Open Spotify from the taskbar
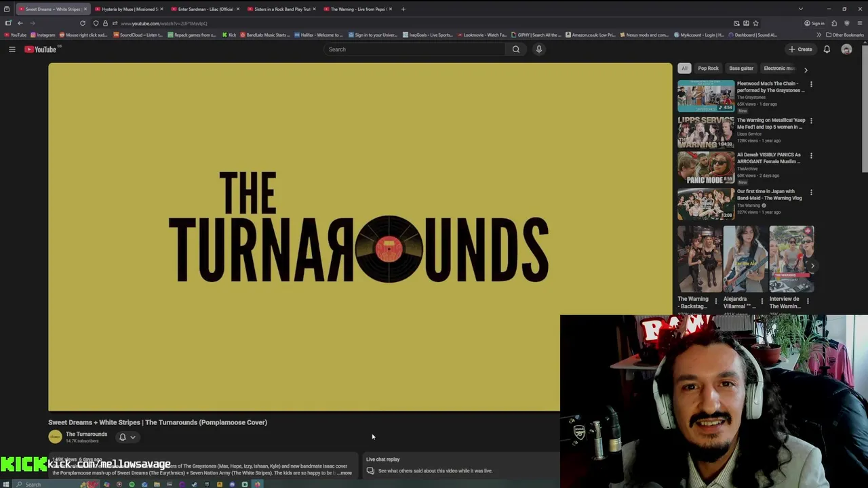Screen dimensions: 868x488 (132, 484)
